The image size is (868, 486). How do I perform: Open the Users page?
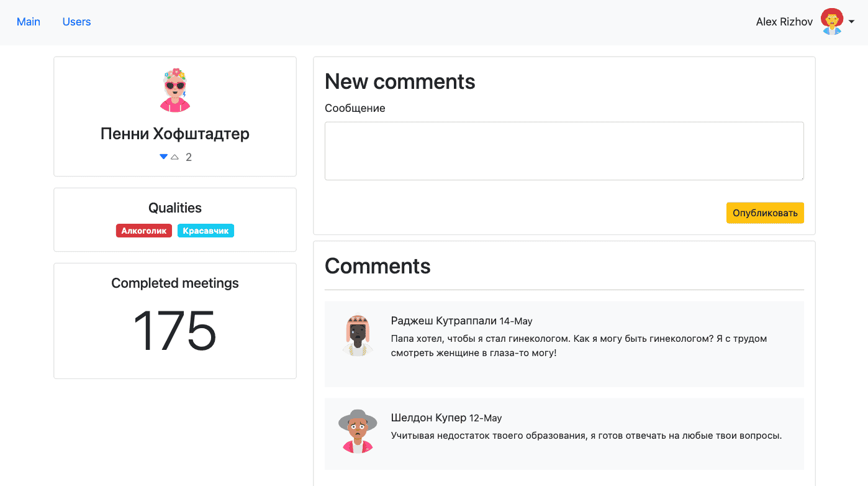[76, 22]
